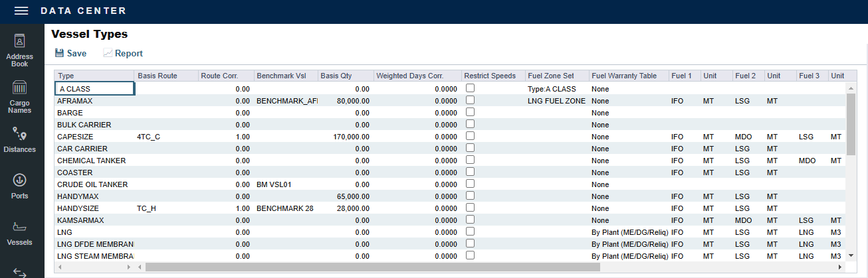Select the LNG FUEL ZONE cell

556,101
